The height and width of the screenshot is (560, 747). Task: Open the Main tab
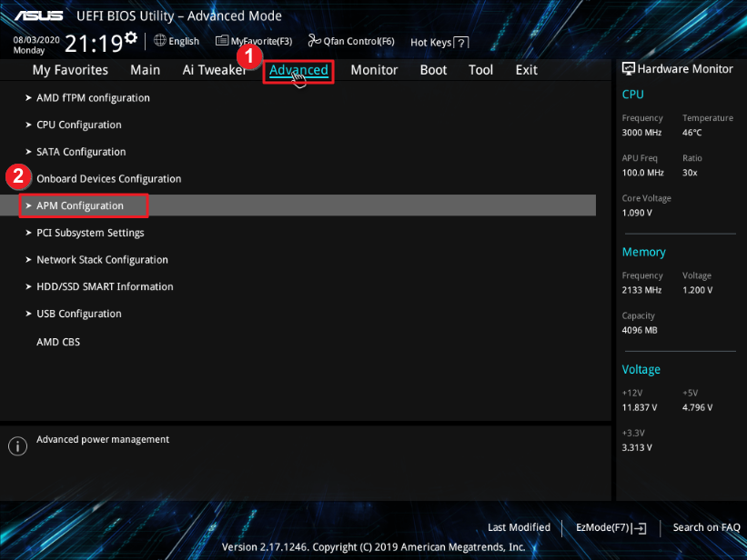point(146,70)
